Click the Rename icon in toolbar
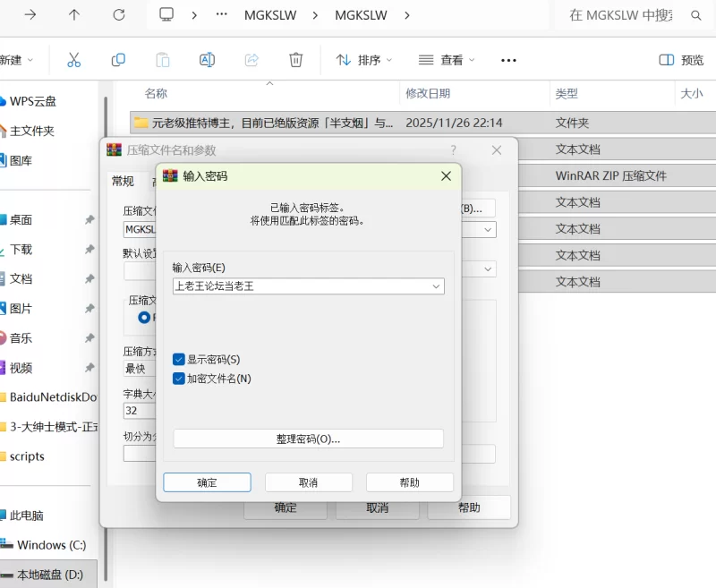 [x=207, y=60]
